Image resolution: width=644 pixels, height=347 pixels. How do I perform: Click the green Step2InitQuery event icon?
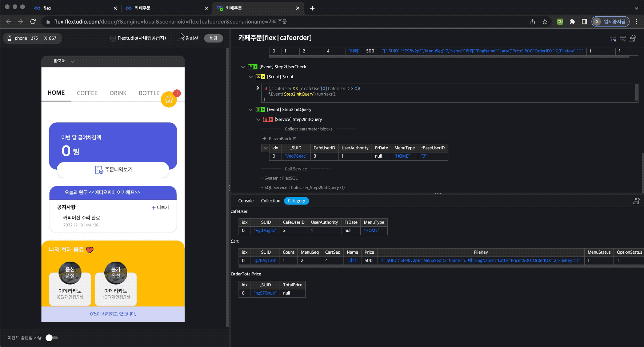(x=260, y=109)
